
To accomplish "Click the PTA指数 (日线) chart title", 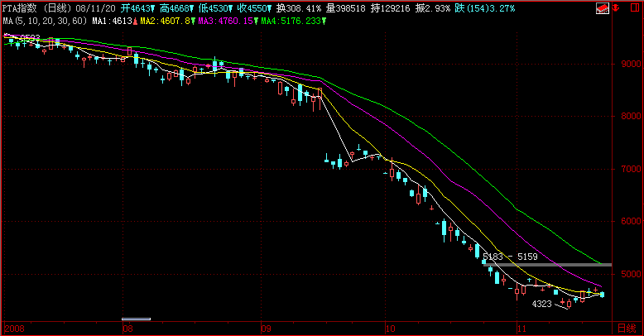I will (x=37, y=8).
